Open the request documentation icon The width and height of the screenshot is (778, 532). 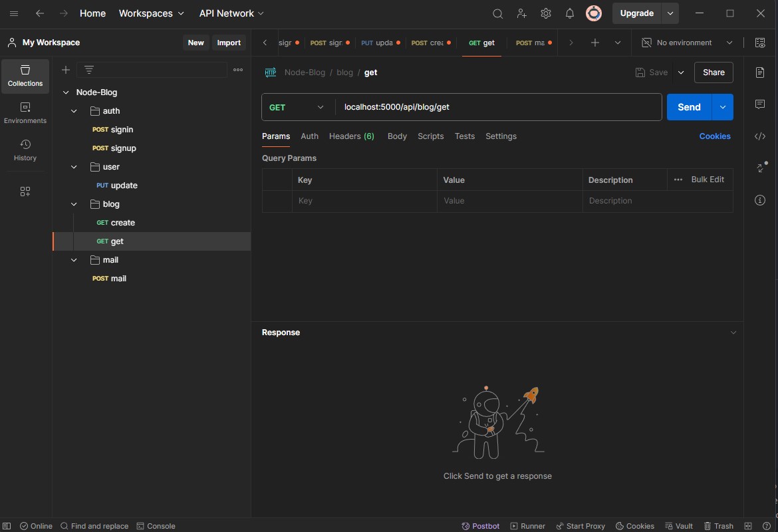point(760,72)
